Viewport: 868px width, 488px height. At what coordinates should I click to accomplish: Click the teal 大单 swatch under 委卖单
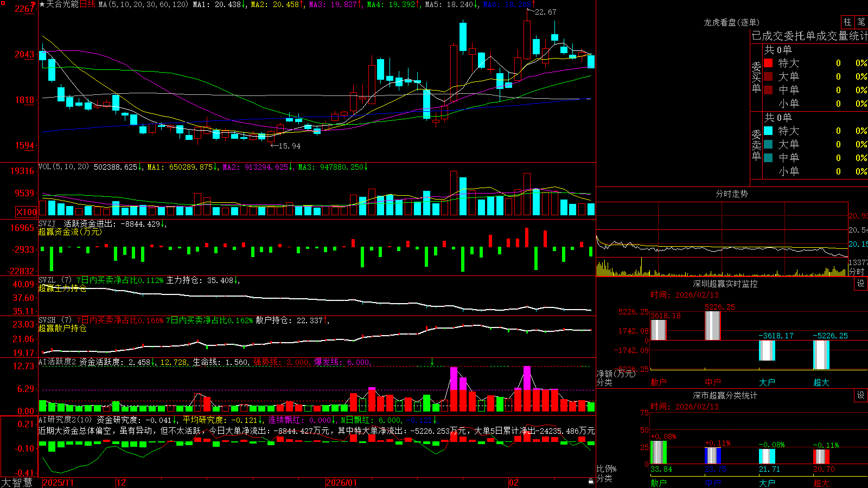[x=768, y=144]
